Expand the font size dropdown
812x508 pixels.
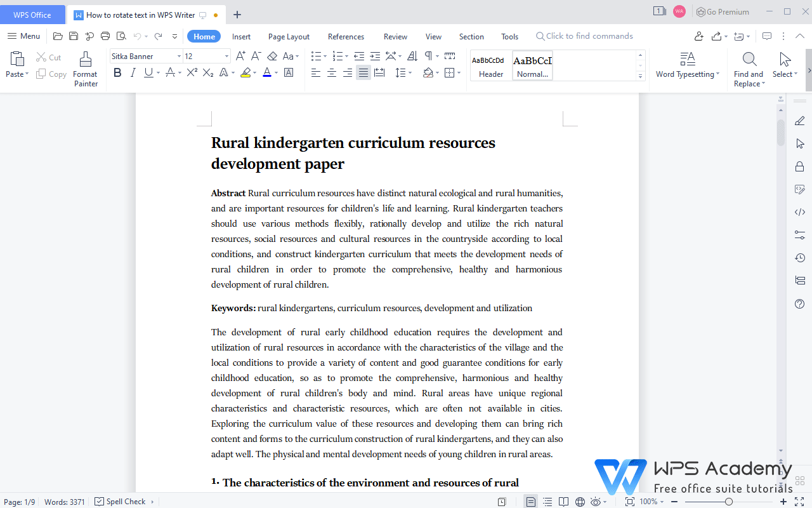tap(225, 56)
